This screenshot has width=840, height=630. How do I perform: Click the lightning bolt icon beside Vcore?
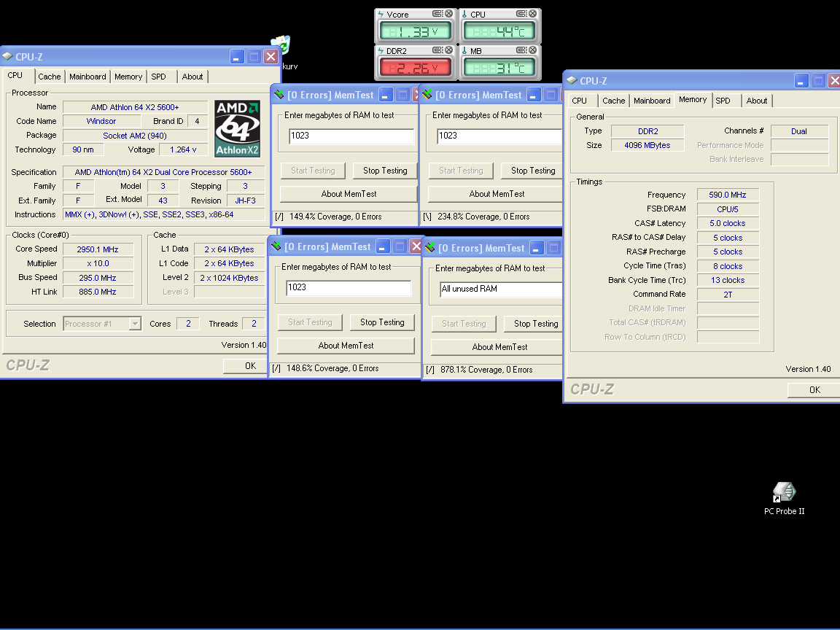coord(381,15)
